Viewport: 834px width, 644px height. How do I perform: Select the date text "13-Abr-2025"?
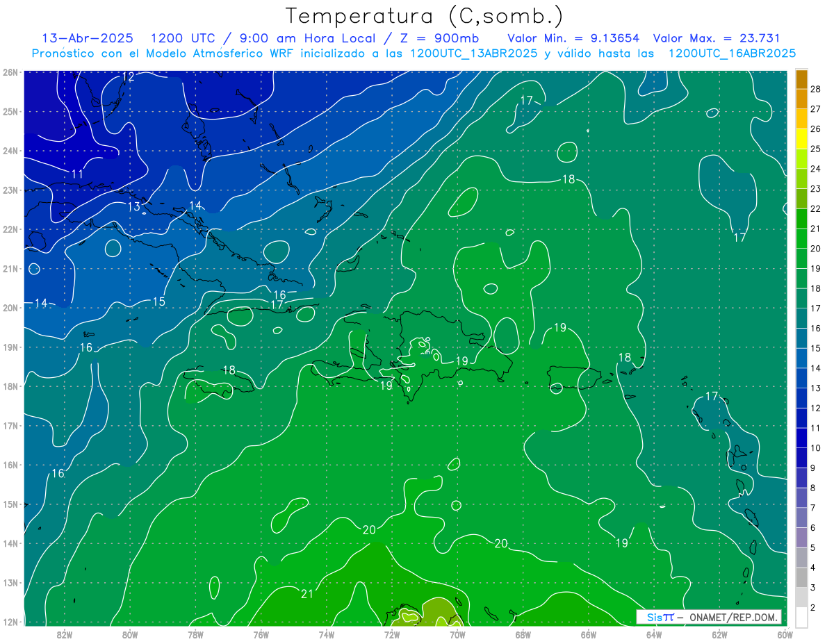tap(88, 38)
